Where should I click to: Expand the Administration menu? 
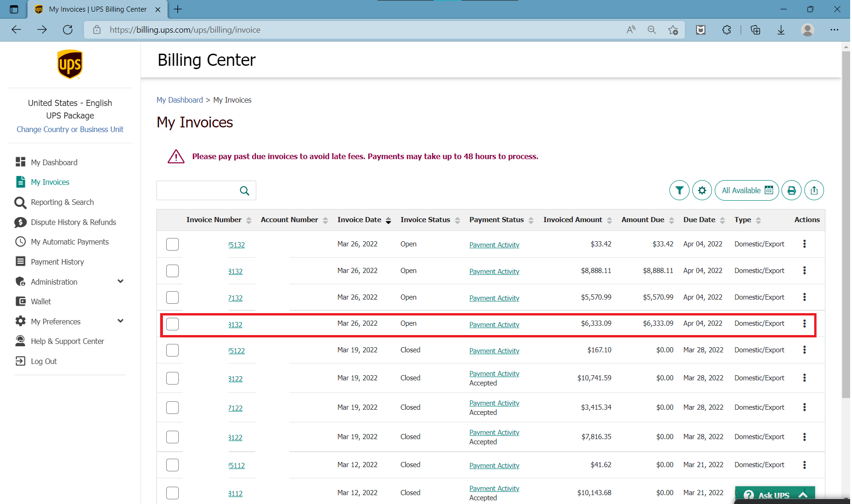tap(120, 281)
